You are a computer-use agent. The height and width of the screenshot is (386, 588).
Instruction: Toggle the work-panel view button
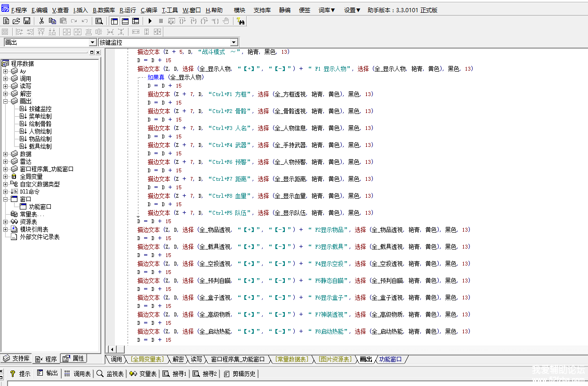114,21
